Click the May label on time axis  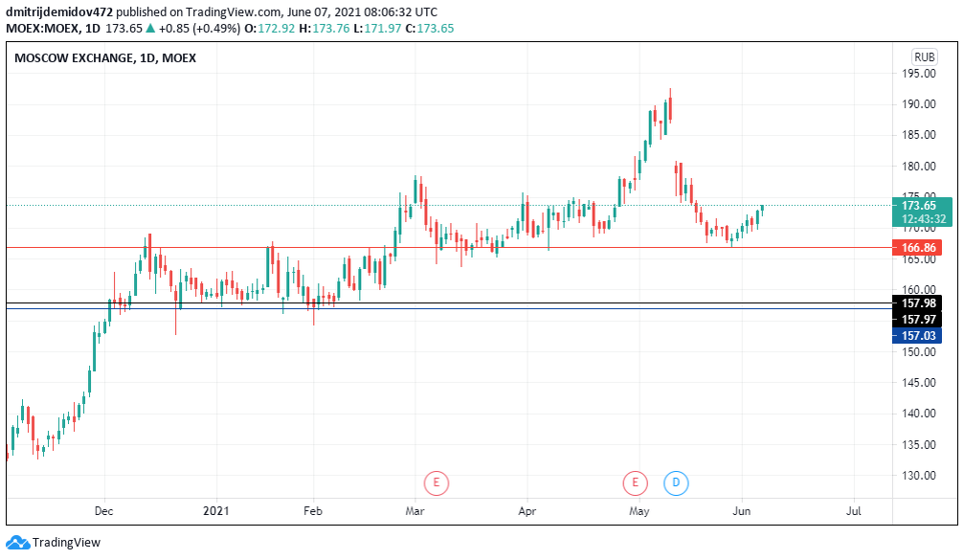pos(639,511)
